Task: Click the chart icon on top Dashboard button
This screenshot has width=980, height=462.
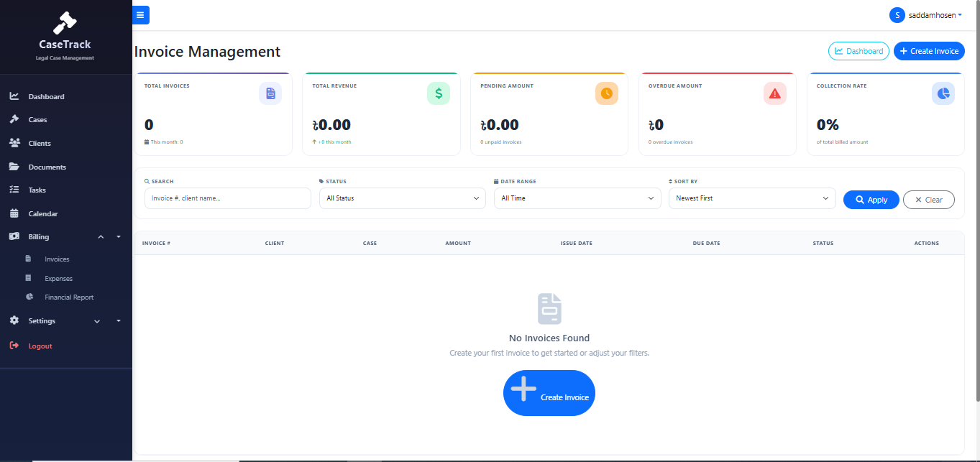Action: [x=839, y=51]
